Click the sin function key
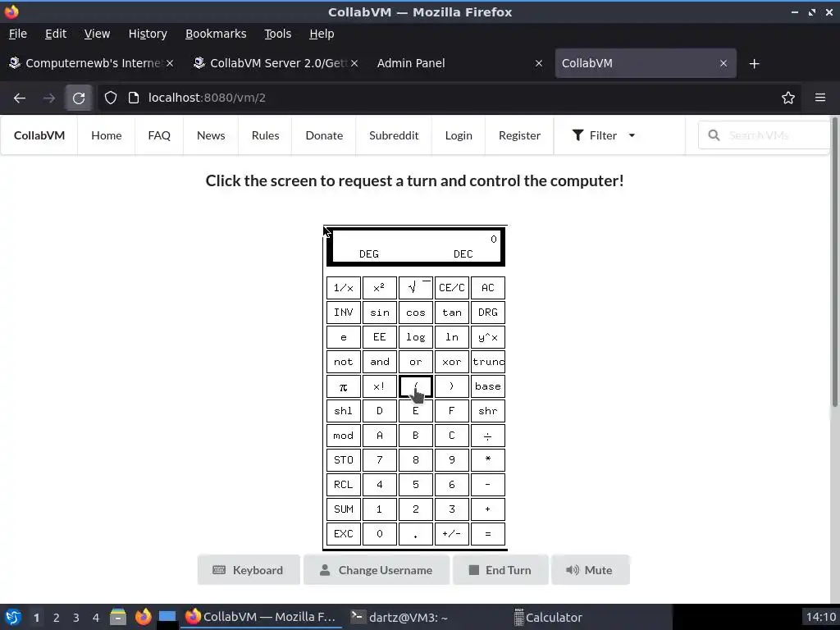This screenshot has height=630, width=840. pos(379,313)
